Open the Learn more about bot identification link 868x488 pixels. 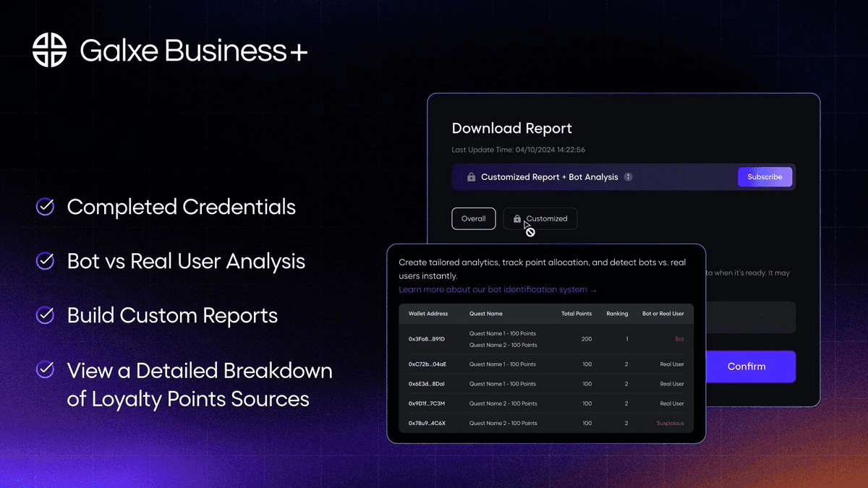click(498, 290)
